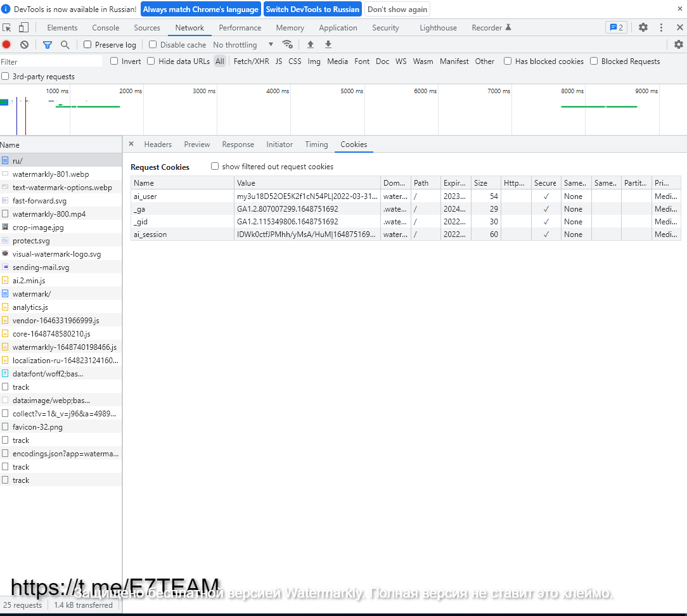687x616 pixels.
Task: Close the request details pane
Action: [131, 144]
